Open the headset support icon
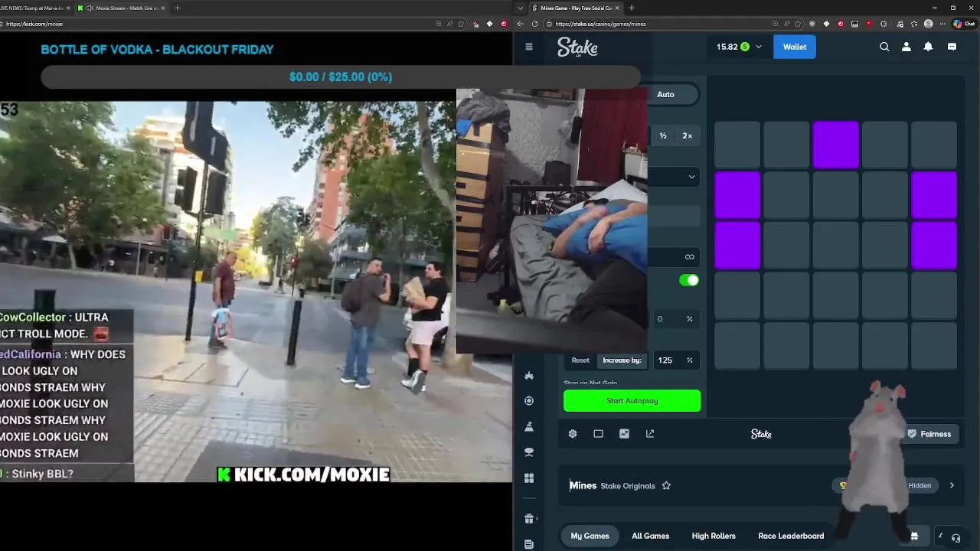980x551 pixels. 955,538
